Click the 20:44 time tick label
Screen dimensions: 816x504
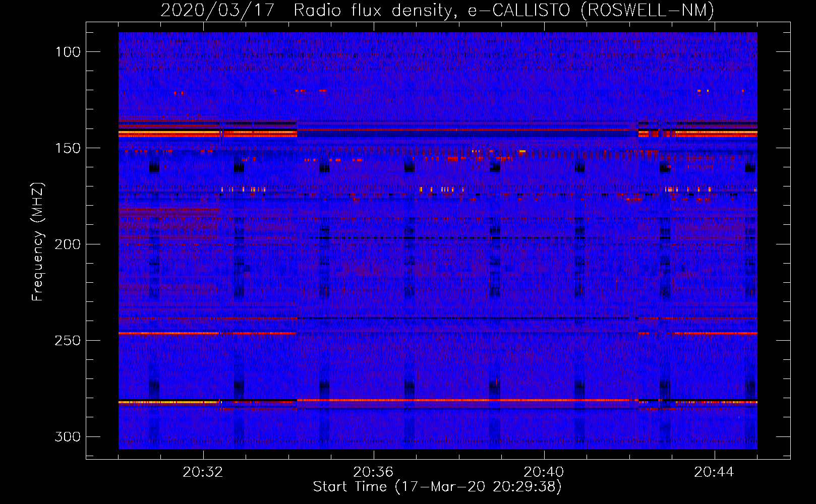[x=714, y=472]
